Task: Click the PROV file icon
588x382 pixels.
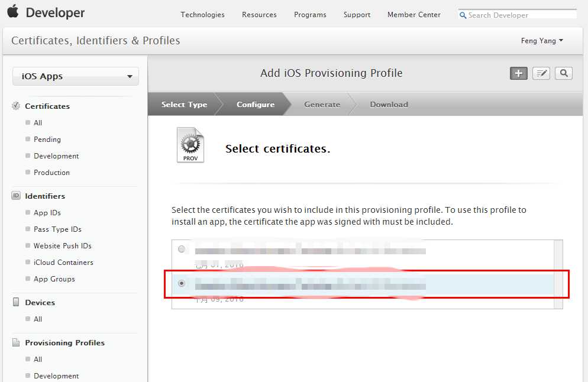Action: click(190, 145)
